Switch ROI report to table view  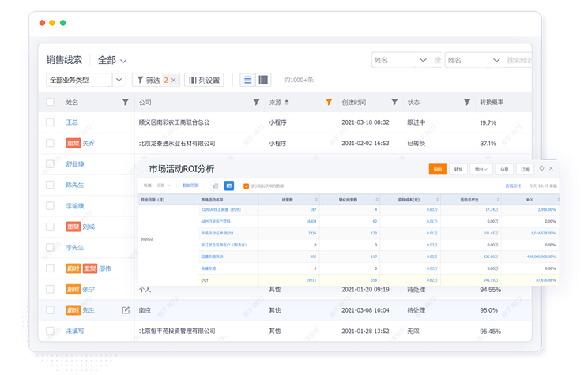tap(229, 186)
